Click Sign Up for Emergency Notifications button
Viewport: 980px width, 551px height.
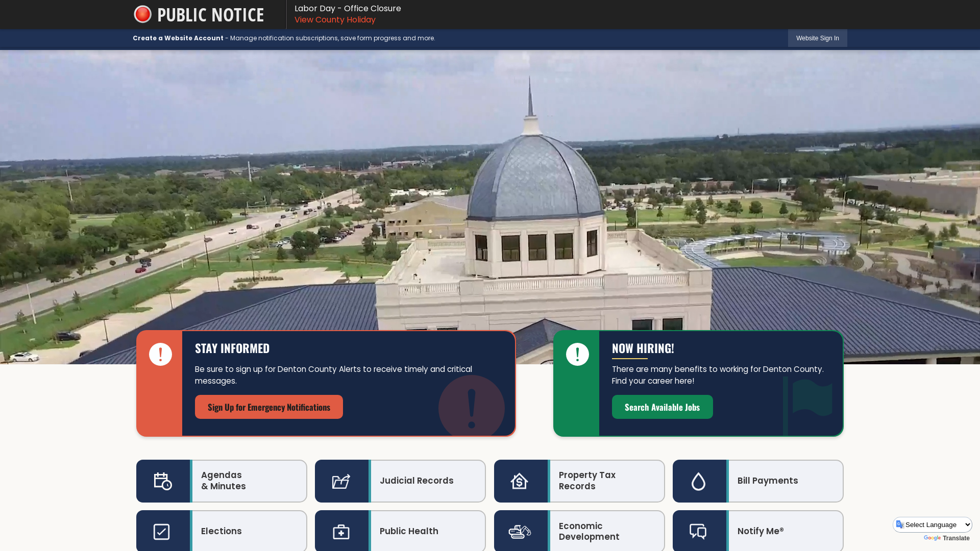click(268, 406)
